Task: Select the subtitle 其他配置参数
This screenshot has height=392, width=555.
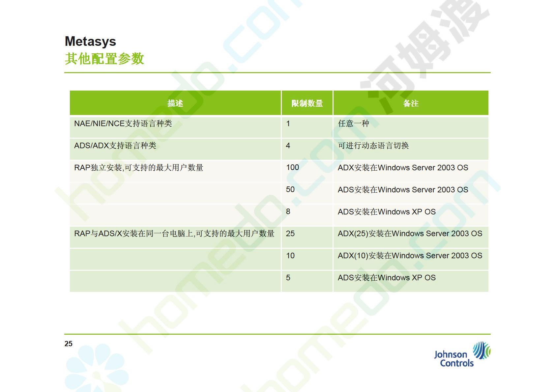Action: 104,59
